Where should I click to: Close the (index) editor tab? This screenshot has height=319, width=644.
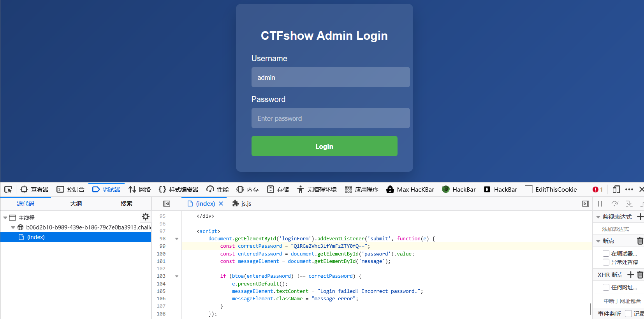(x=221, y=204)
